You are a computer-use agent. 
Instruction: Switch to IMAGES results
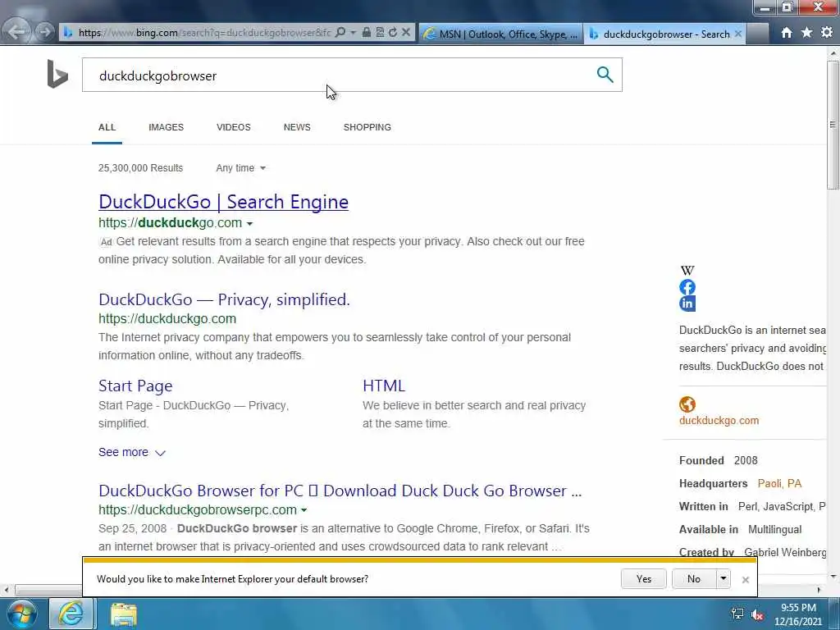click(166, 127)
